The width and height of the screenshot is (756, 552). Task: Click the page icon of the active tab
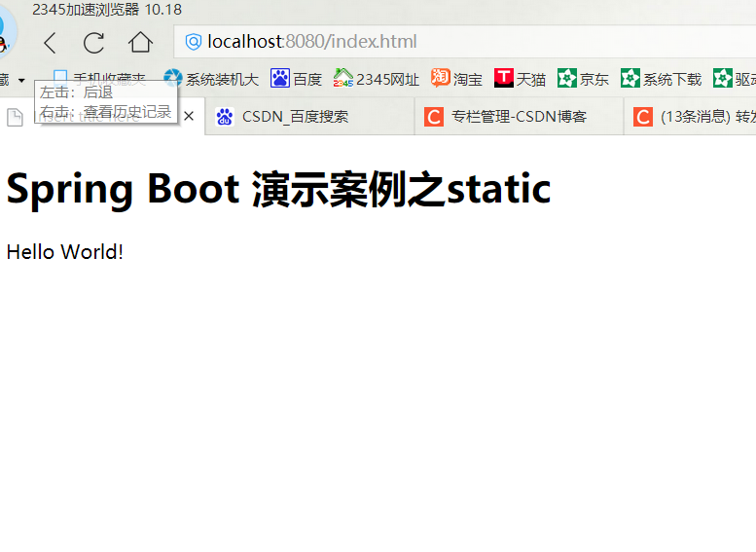pyautogui.click(x=15, y=117)
